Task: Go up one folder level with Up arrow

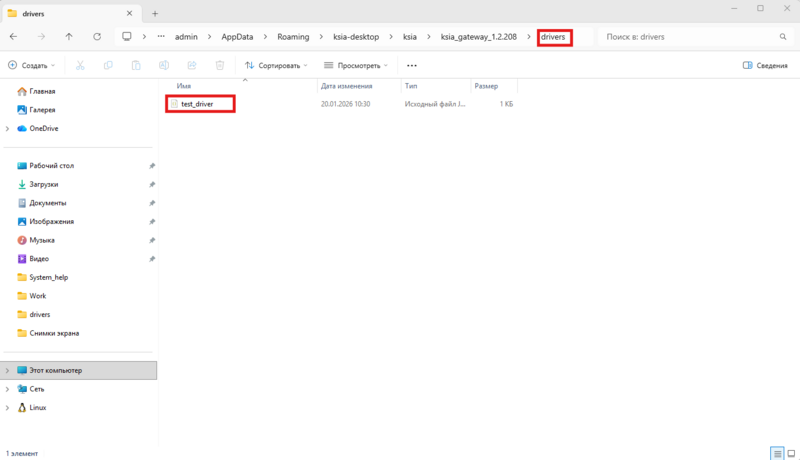Action: point(68,36)
